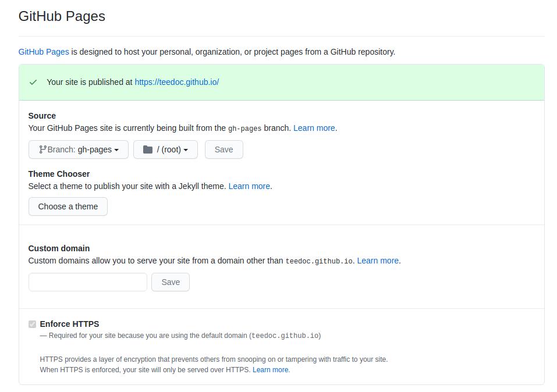557x392 pixels.
Task: Click the Enforce HTTPS label text
Action: point(69,324)
